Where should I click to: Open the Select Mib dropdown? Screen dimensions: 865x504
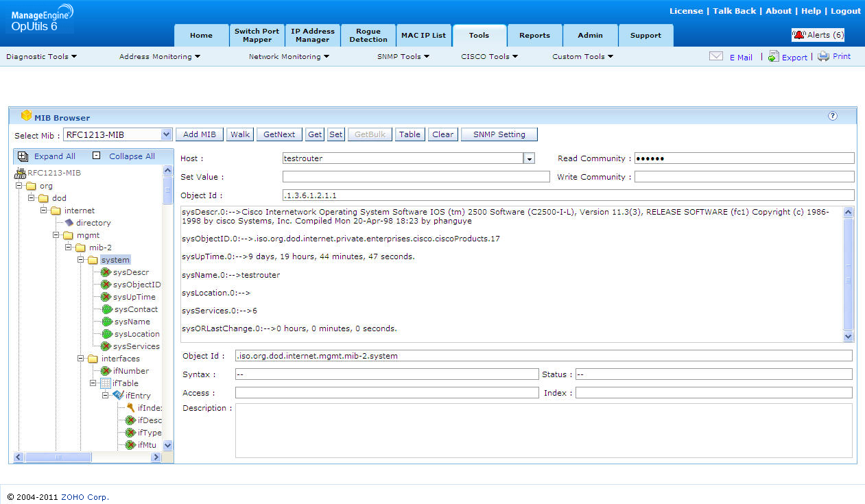pyautogui.click(x=166, y=134)
